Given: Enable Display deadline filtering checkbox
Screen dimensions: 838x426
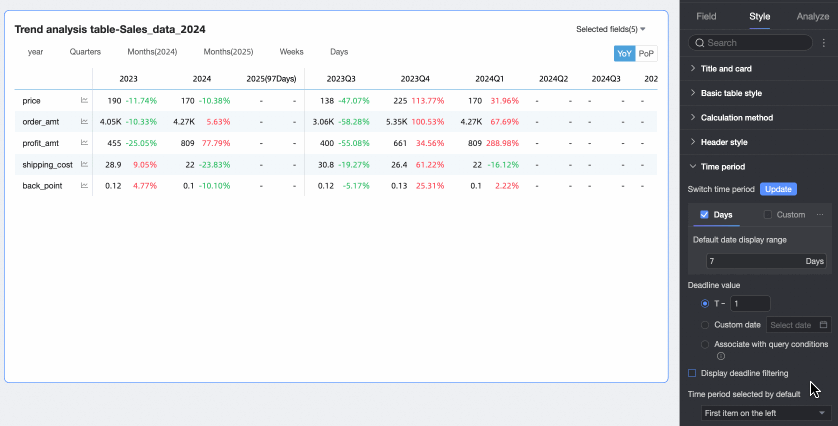Looking at the screenshot, I should (x=693, y=373).
